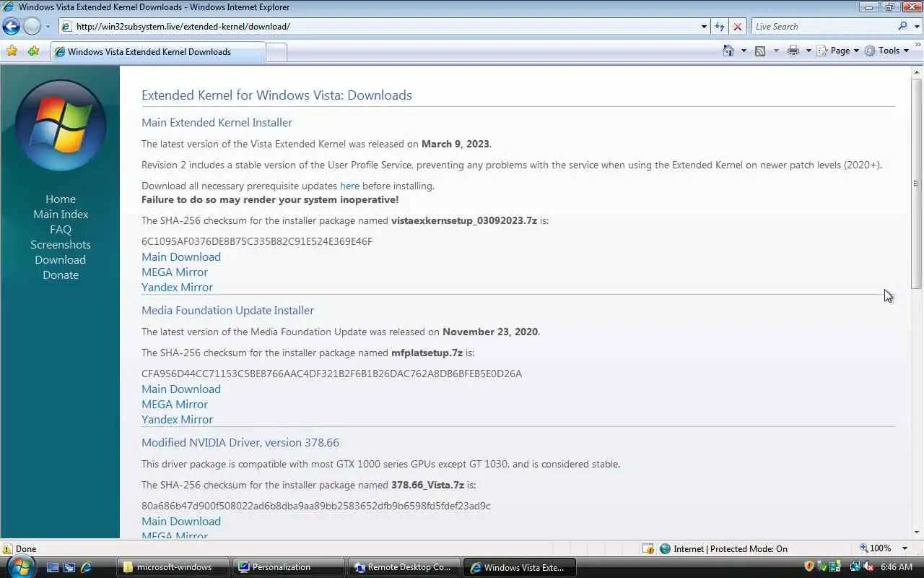924x578 pixels.
Task: Click the prerequisite updates 'here' link
Action: click(349, 186)
